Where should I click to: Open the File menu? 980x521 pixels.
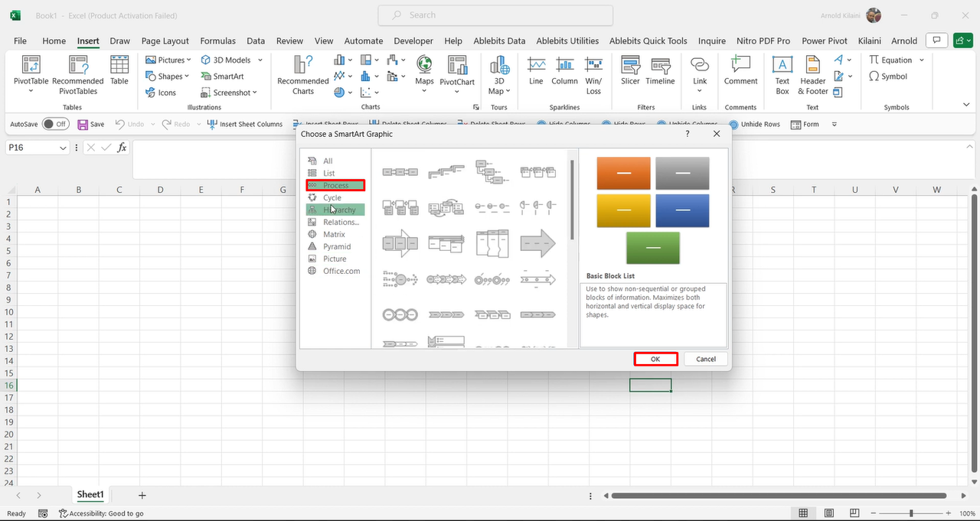20,41
